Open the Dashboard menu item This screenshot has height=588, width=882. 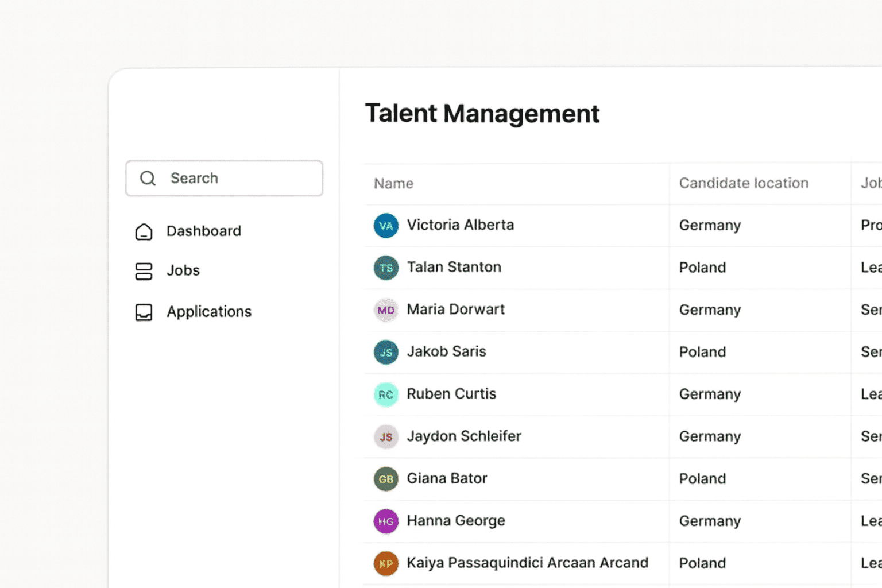pos(203,231)
